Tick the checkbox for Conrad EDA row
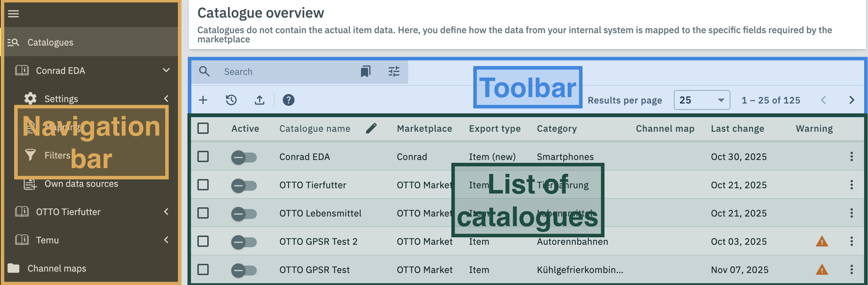This screenshot has width=868, height=285. coord(203,156)
